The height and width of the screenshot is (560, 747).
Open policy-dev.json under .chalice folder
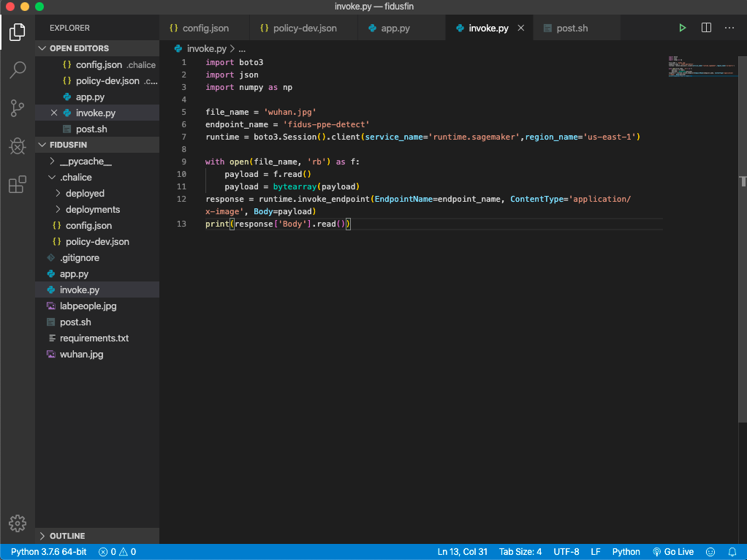click(97, 242)
